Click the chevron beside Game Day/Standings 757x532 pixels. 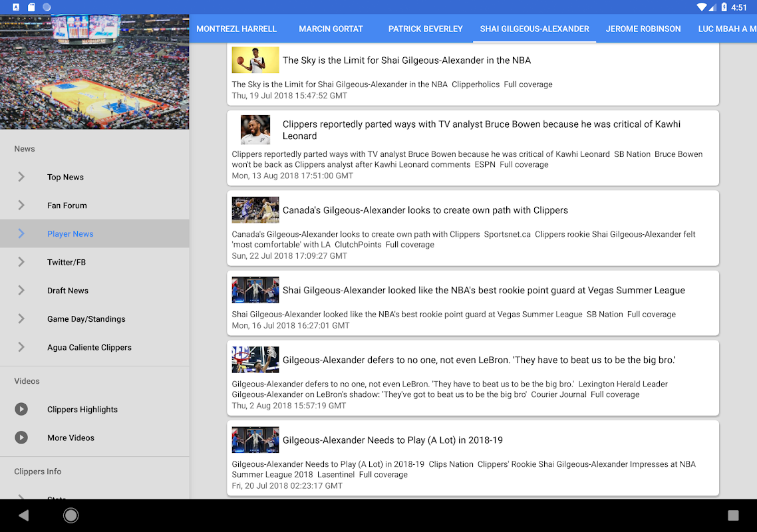[x=21, y=319]
